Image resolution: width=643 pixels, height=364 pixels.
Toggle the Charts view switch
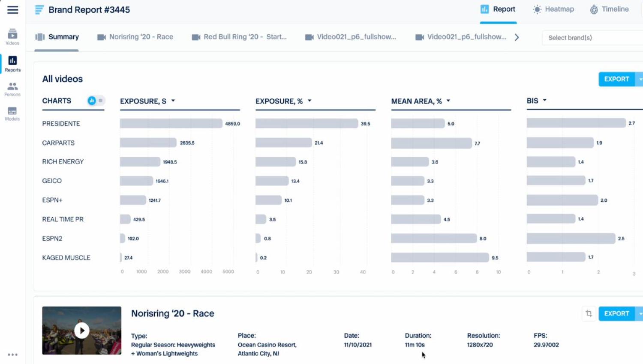click(96, 101)
